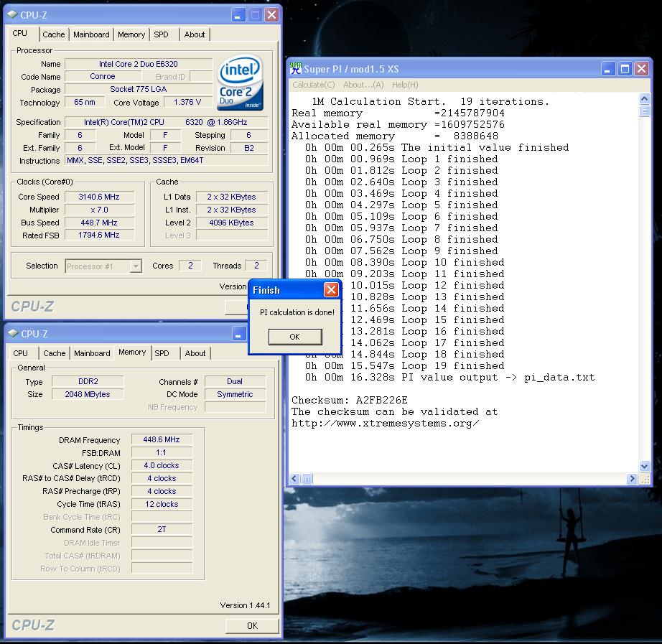
Task: Click the PI value output pi_data.txt line
Action: (x=449, y=377)
